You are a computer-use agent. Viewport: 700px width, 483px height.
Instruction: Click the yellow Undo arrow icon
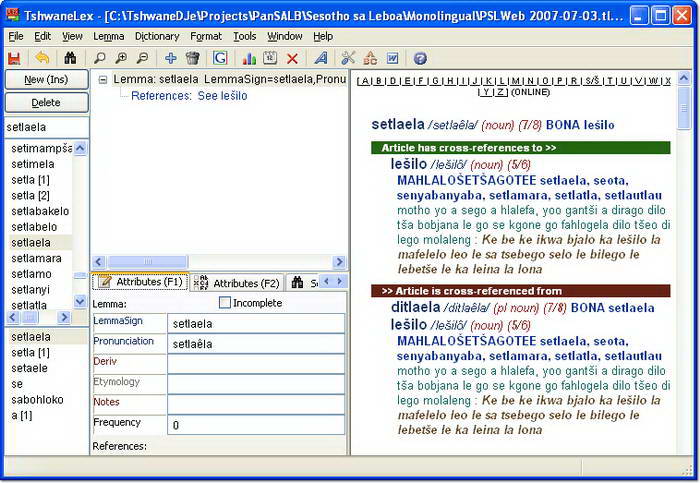coord(42,58)
